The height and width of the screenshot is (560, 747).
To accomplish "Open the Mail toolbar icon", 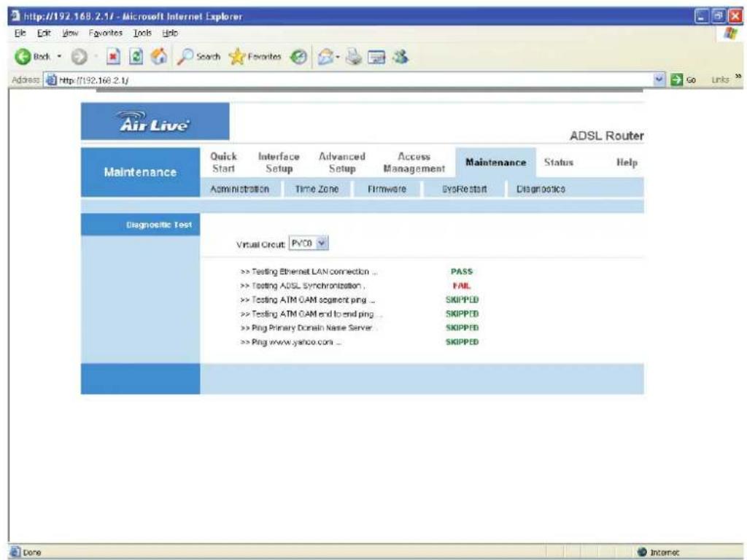I will (x=325, y=57).
